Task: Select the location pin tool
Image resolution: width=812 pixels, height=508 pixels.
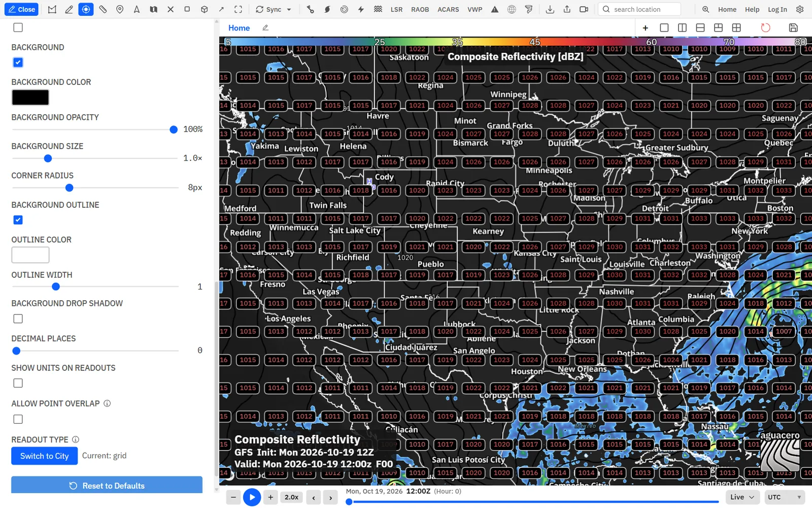Action: [120, 9]
